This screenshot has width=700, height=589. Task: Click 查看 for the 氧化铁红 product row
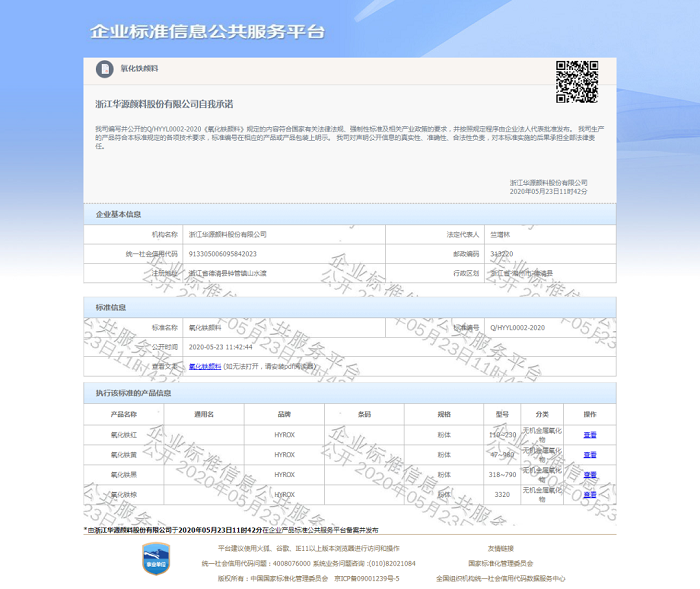point(590,435)
